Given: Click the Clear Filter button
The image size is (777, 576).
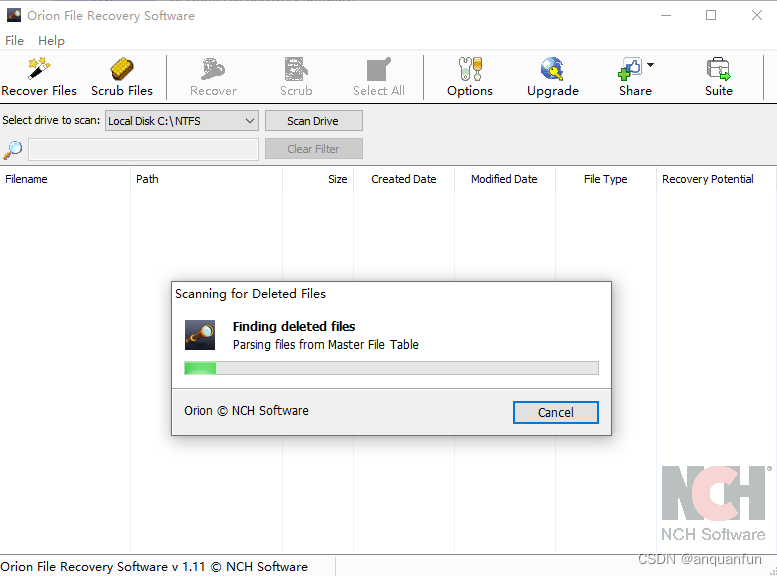Looking at the screenshot, I should (314, 149).
